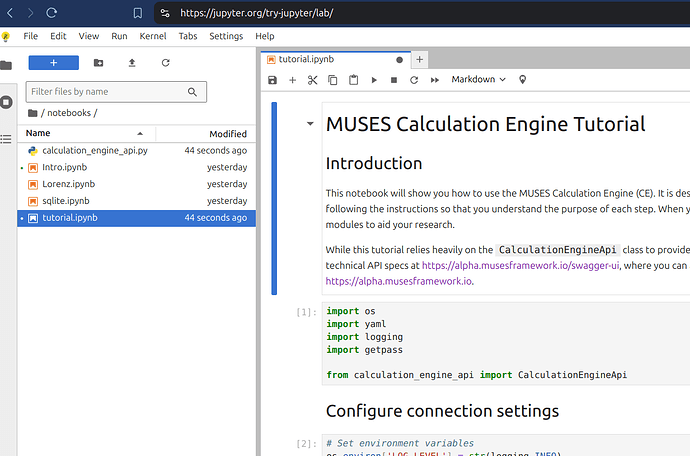Open the https://alpha.musesframework.io link

(x=399, y=281)
